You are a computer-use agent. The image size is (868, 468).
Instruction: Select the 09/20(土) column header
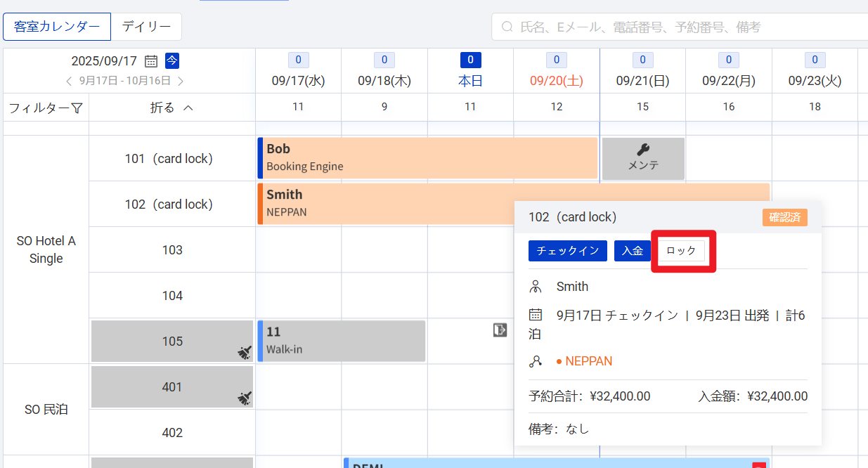coord(556,81)
